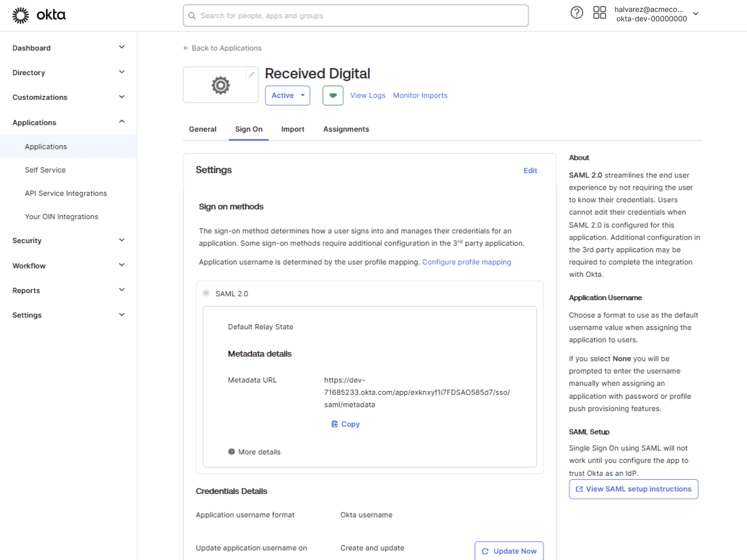Expand the Dashboard menu chevron
The height and width of the screenshot is (560, 747).
122,47
